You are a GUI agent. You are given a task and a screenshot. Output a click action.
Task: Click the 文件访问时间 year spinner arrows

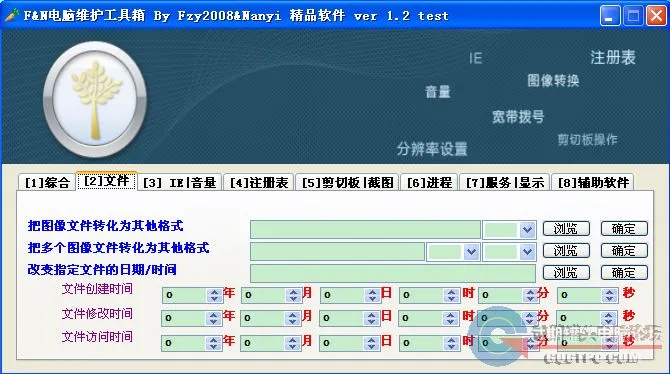[x=213, y=343]
